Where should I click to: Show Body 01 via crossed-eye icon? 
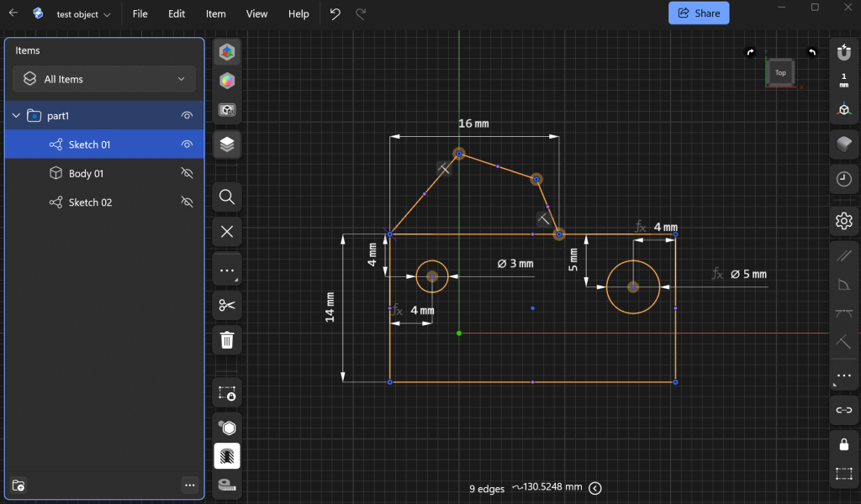(188, 174)
